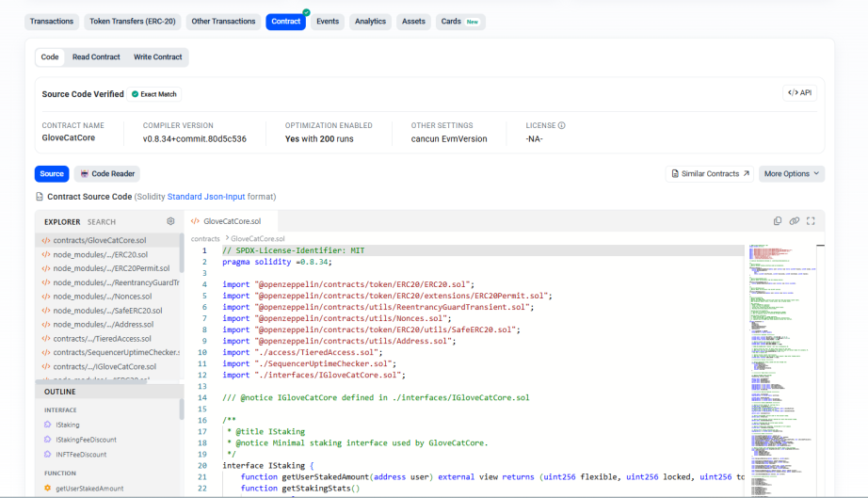Select getUserStakedAmount function in outline

[x=89, y=489]
